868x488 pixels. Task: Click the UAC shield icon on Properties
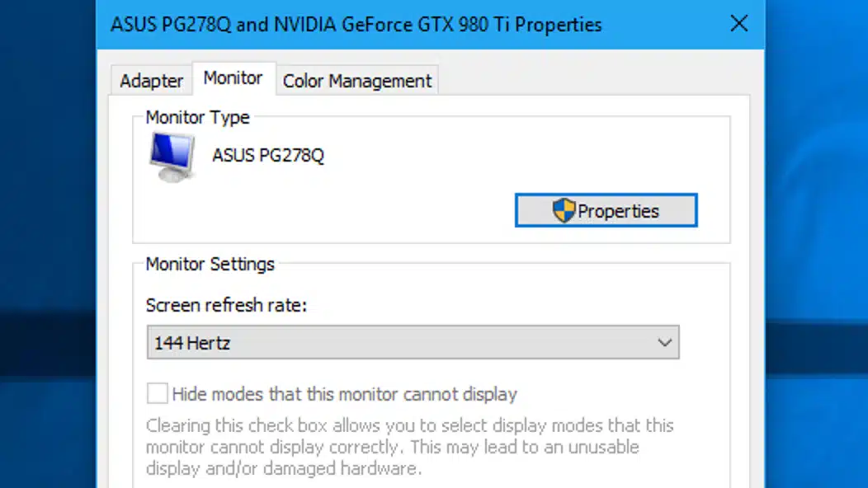click(x=564, y=210)
